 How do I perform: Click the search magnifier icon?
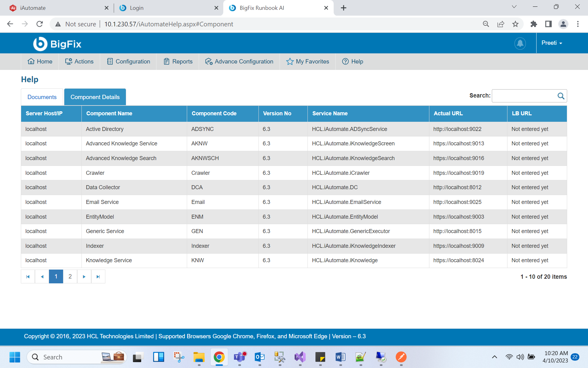[x=561, y=96]
